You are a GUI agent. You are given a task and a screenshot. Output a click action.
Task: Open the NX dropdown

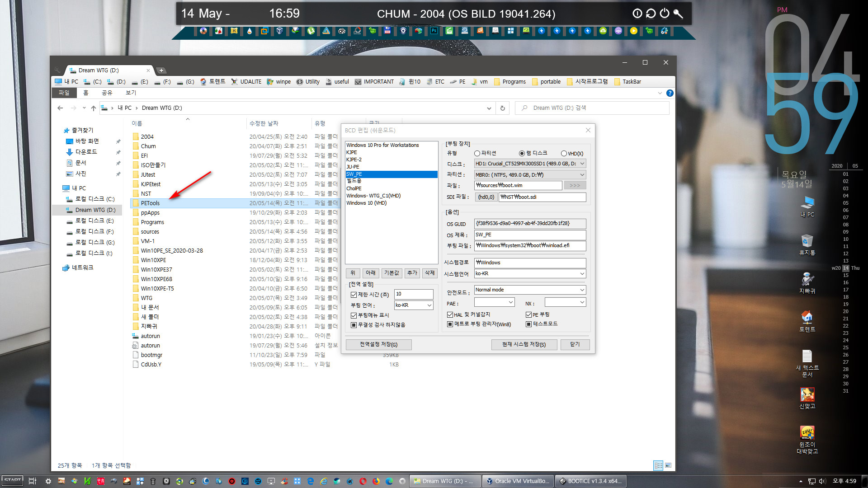pos(565,302)
